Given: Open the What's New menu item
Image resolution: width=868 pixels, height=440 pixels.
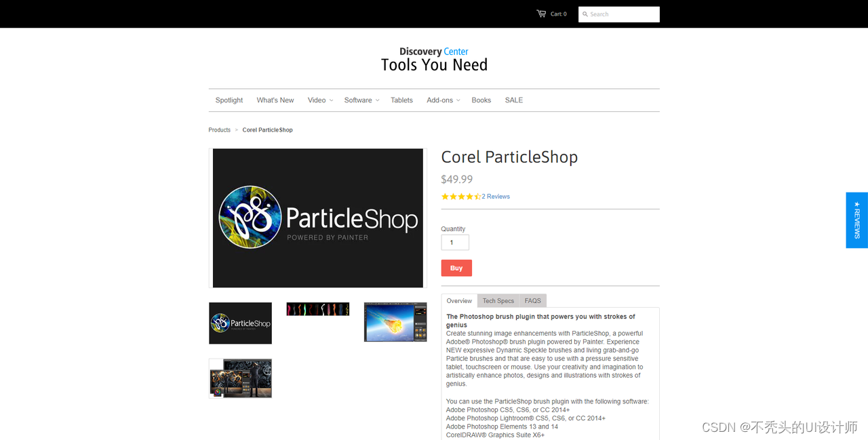Looking at the screenshot, I should [x=275, y=100].
